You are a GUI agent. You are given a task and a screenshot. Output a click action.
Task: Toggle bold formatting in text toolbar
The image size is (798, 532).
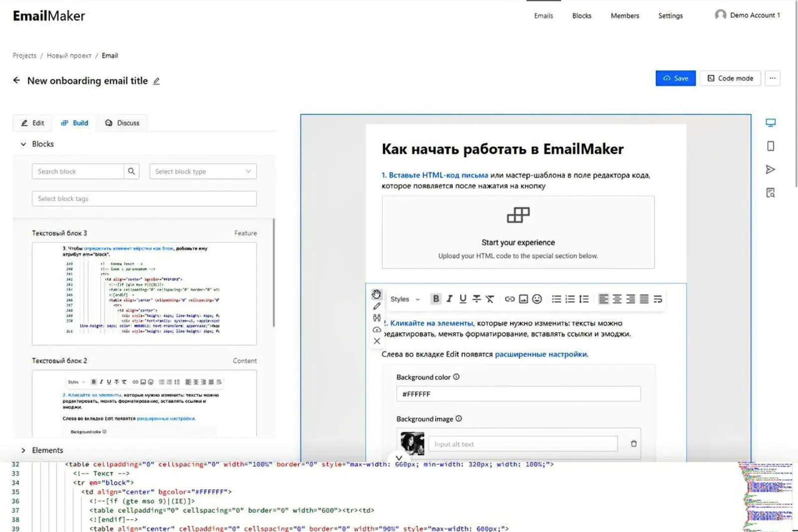436,299
